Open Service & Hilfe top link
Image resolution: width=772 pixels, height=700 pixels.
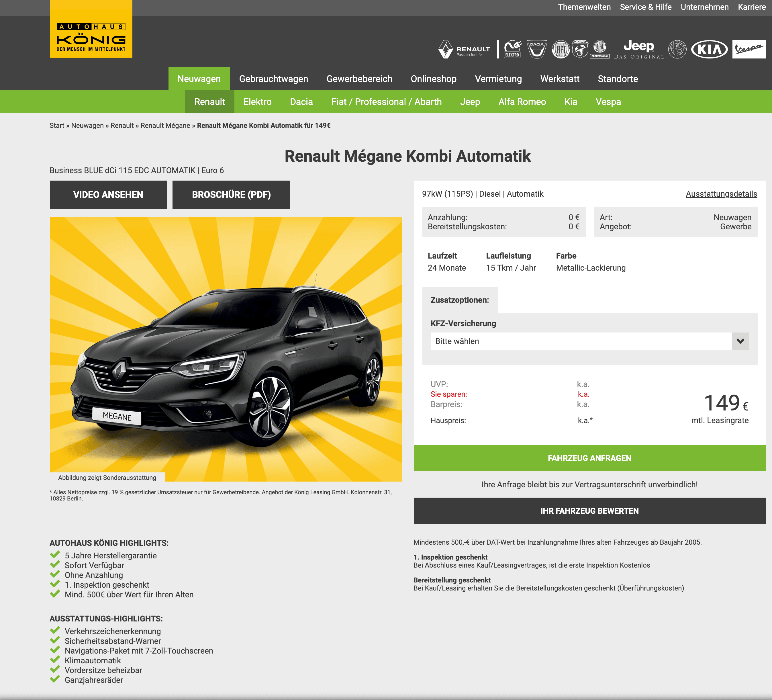point(646,7)
